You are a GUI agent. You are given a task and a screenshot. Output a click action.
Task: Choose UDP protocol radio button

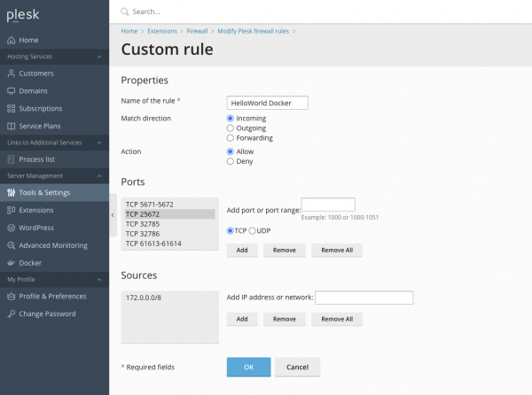point(253,230)
